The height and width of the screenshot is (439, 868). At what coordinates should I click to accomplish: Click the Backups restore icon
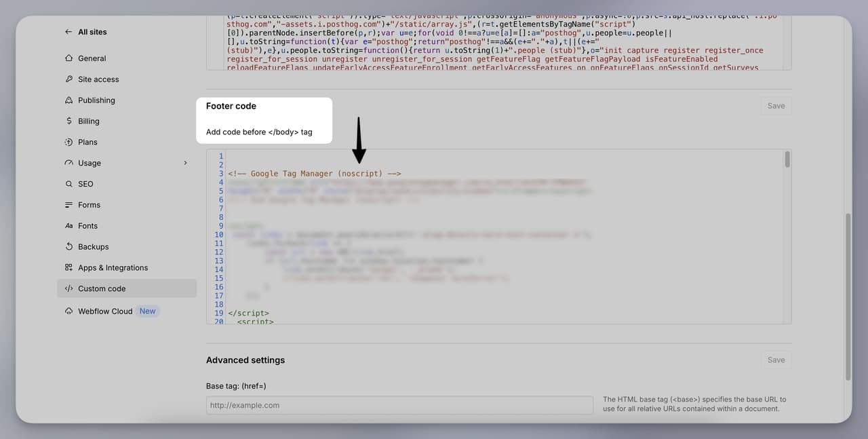point(68,247)
